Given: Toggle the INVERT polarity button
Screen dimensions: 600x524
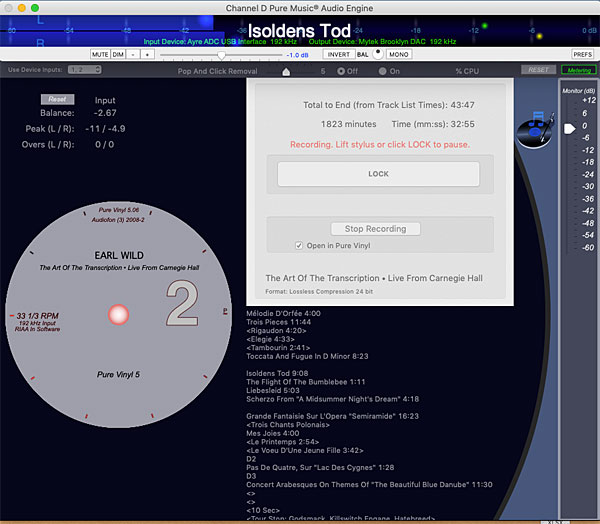Looking at the screenshot, I should [x=339, y=54].
